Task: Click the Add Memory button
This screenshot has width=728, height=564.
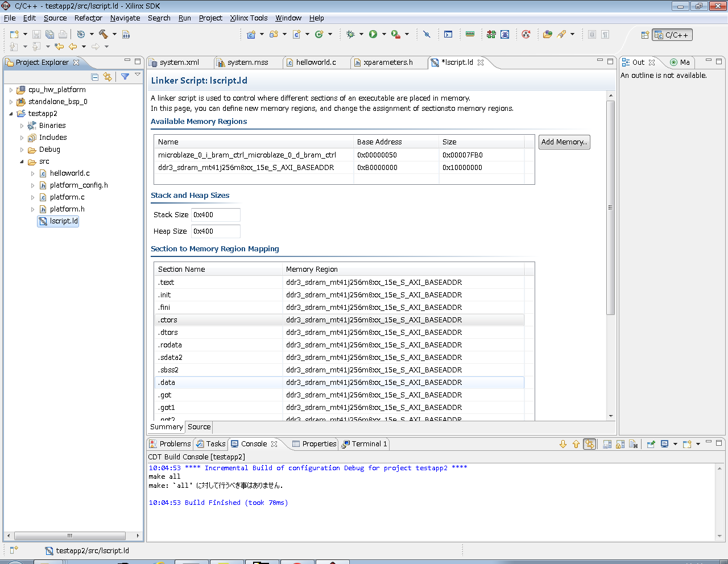Action: (564, 142)
